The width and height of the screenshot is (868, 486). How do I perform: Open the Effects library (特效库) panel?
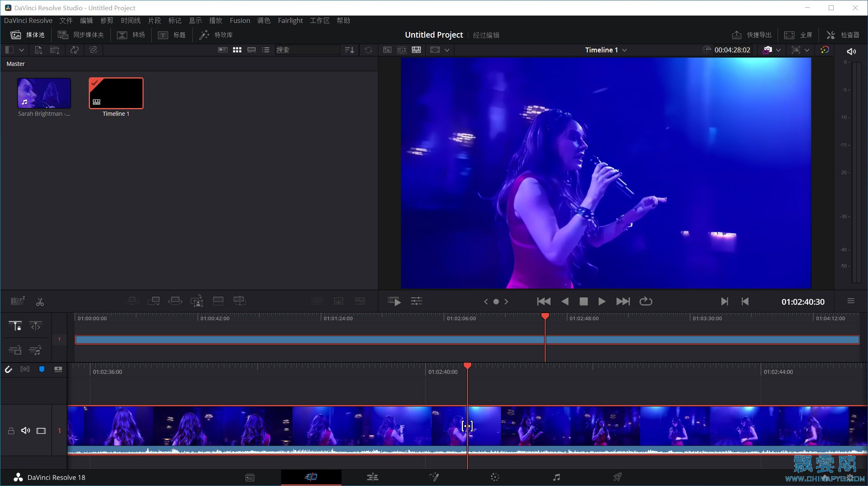(216, 35)
